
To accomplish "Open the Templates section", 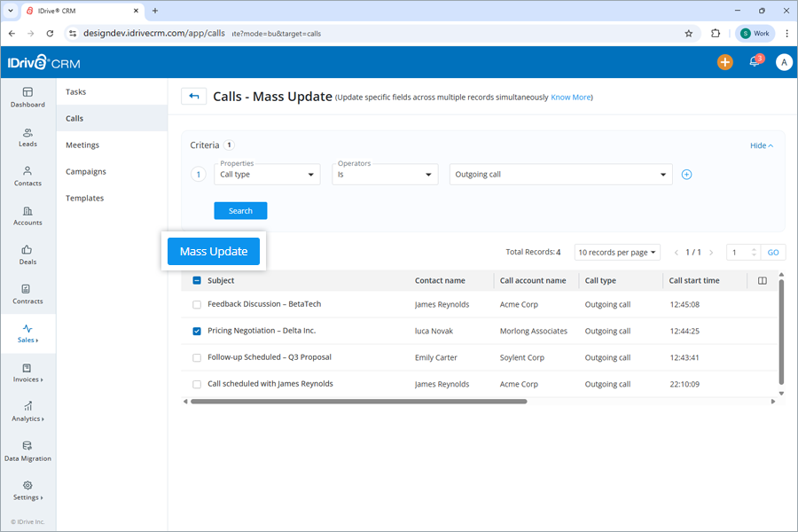I will coord(84,198).
